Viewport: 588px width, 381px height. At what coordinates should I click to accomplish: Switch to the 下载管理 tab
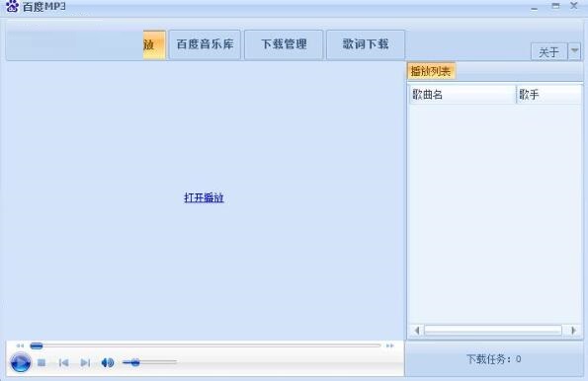click(x=284, y=44)
